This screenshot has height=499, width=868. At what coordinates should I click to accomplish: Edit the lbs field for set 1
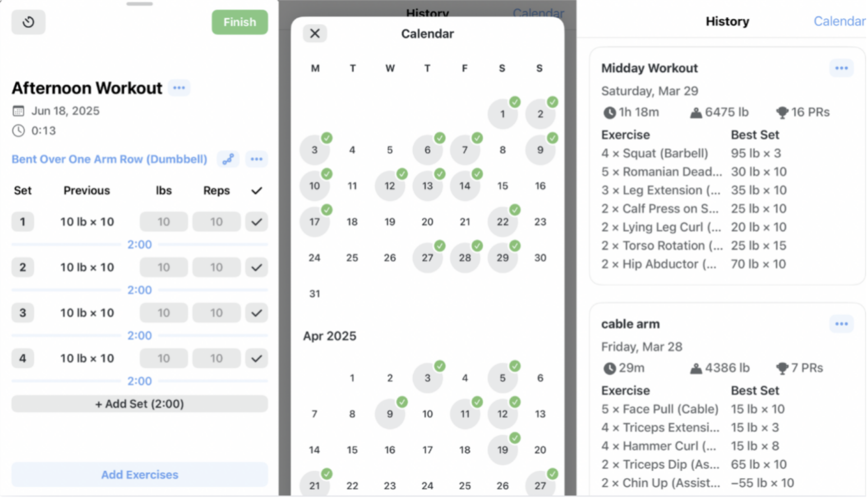click(164, 222)
